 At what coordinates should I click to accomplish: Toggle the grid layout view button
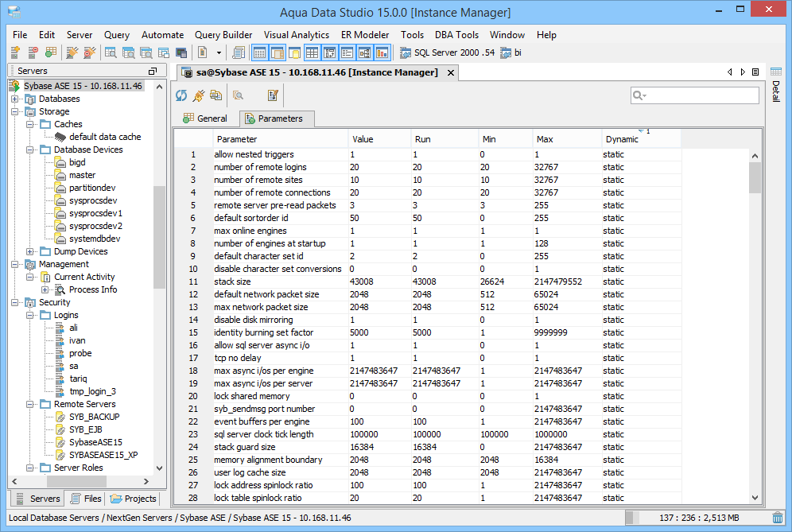pyautogui.click(x=313, y=52)
